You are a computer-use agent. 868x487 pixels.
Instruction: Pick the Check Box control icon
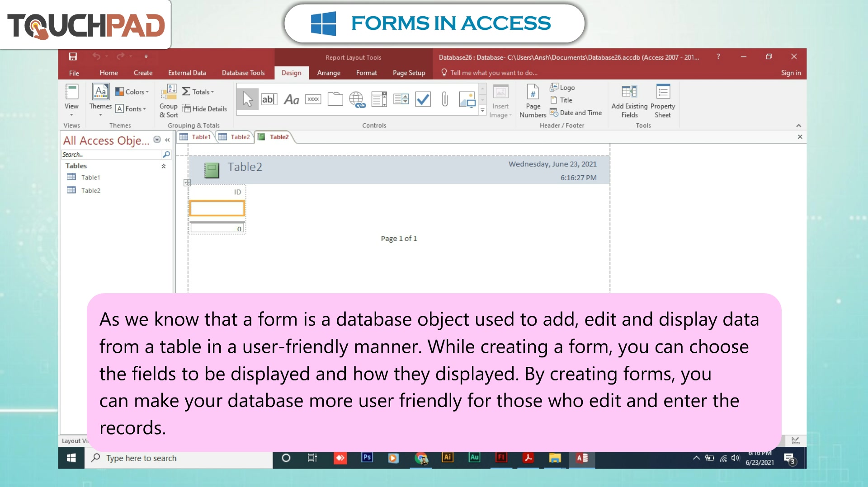point(423,99)
